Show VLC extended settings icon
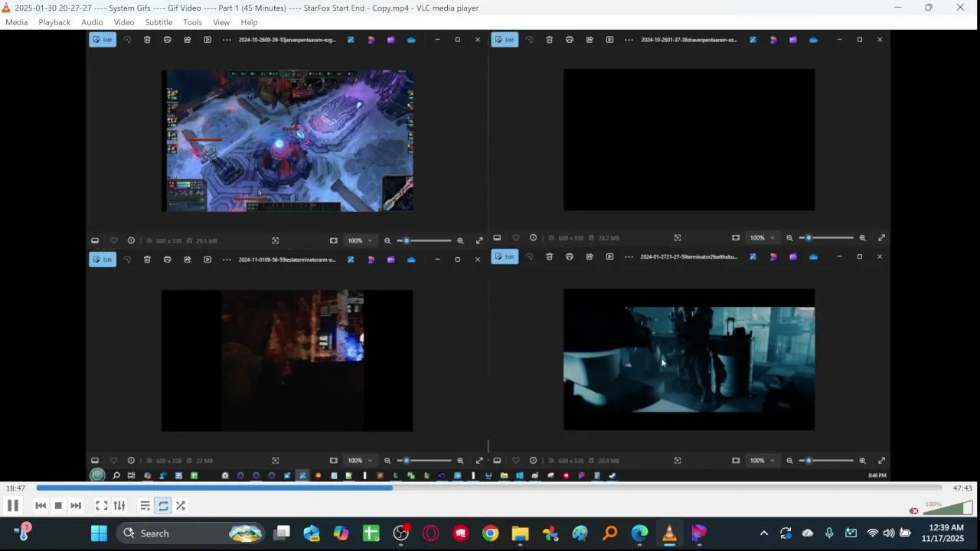 click(x=119, y=506)
